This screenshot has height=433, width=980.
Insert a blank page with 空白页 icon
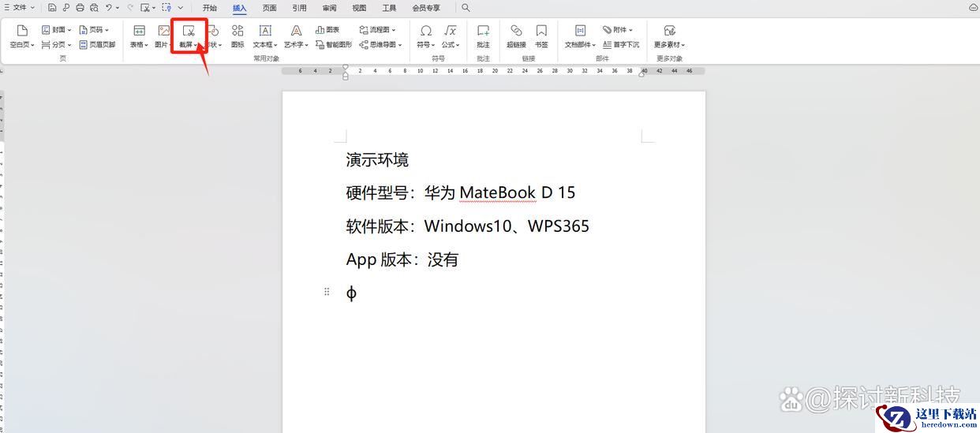click(x=21, y=31)
